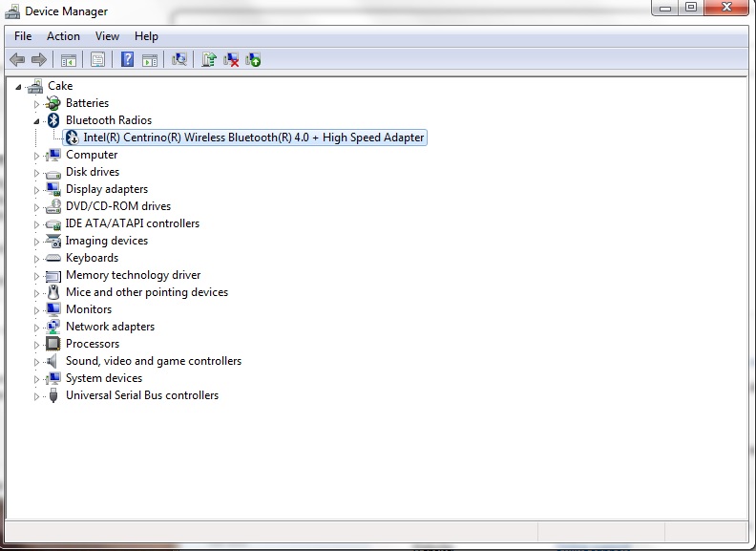Image resolution: width=756 pixels, height=551 pixels.
Task: Click Update Driver Software toolbar icon
Action: [209, 60]
